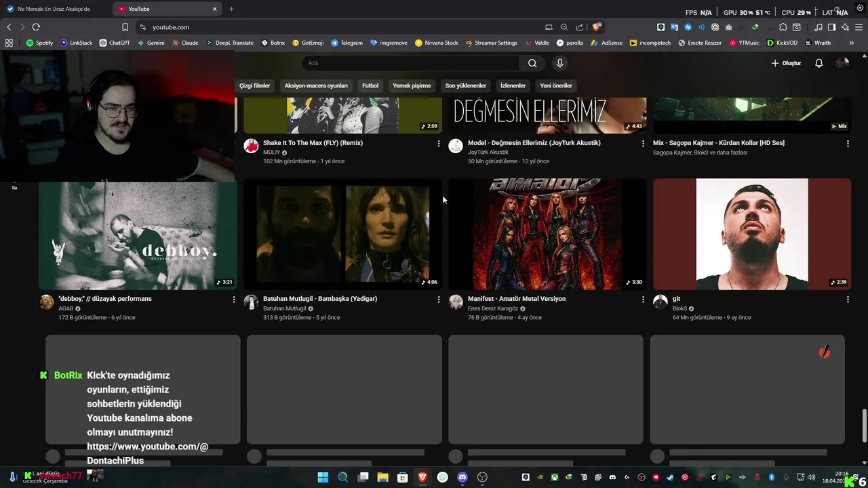
Task: Open options menu for Shake It To The Max video
Action: (x=439, y=144)
